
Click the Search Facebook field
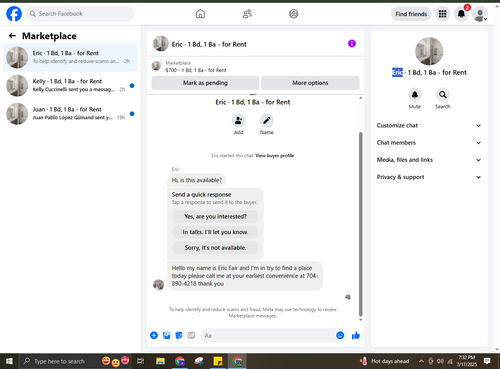(x=80, y=14)
